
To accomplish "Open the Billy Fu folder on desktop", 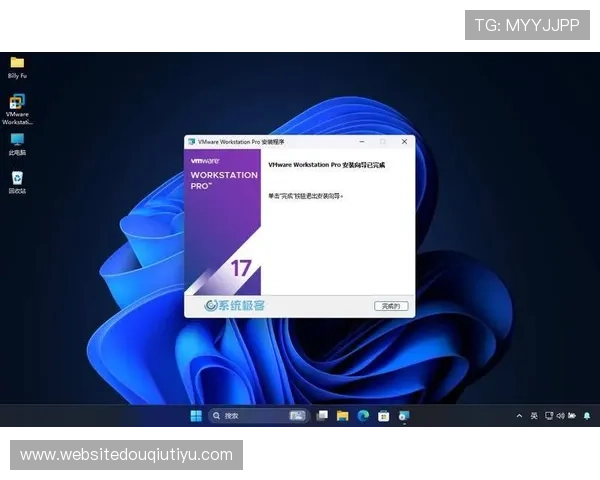I will click(17, 63).
